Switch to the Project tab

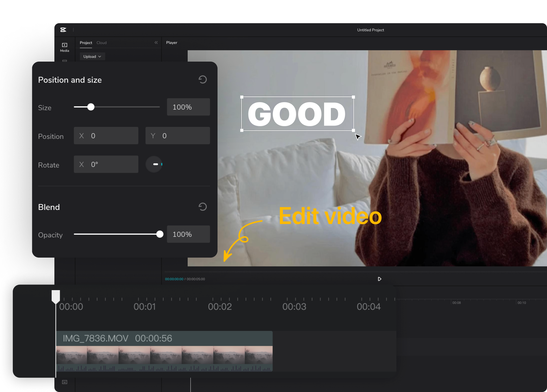tap(86, 43)
